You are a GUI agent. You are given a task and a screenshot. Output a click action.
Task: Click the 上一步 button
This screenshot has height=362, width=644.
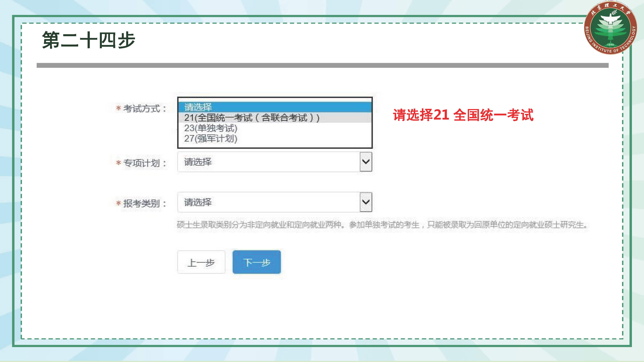coord(201,262)
